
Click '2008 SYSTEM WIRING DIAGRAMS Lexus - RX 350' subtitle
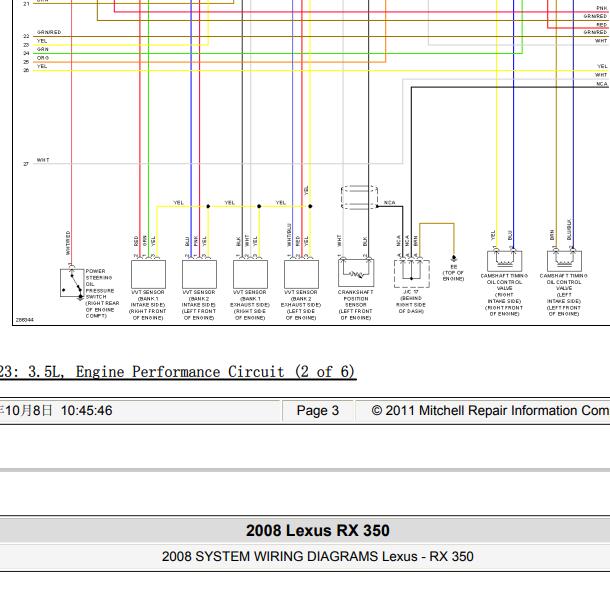317,557
